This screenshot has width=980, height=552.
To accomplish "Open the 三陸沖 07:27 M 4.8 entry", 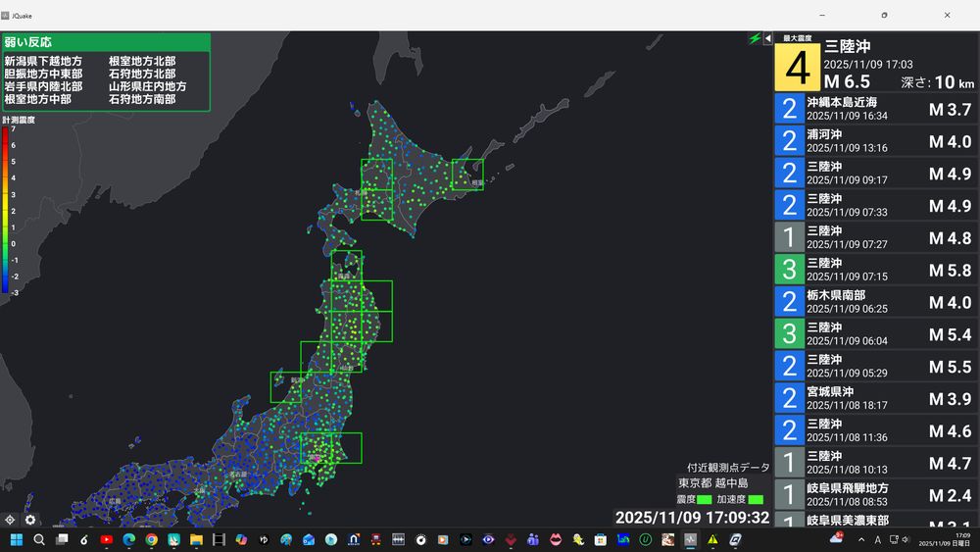I will click(x=876, y=237).
